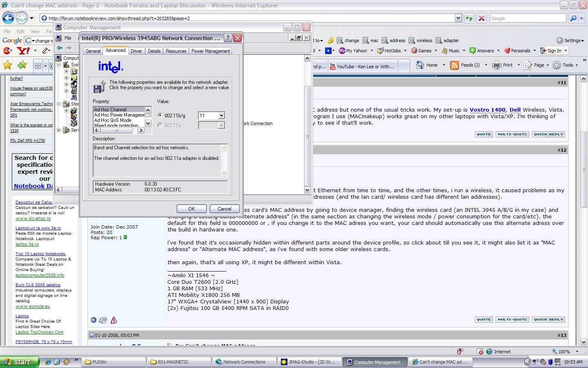
Task: Refresh the page with green arrows icon
Action: 469,18
